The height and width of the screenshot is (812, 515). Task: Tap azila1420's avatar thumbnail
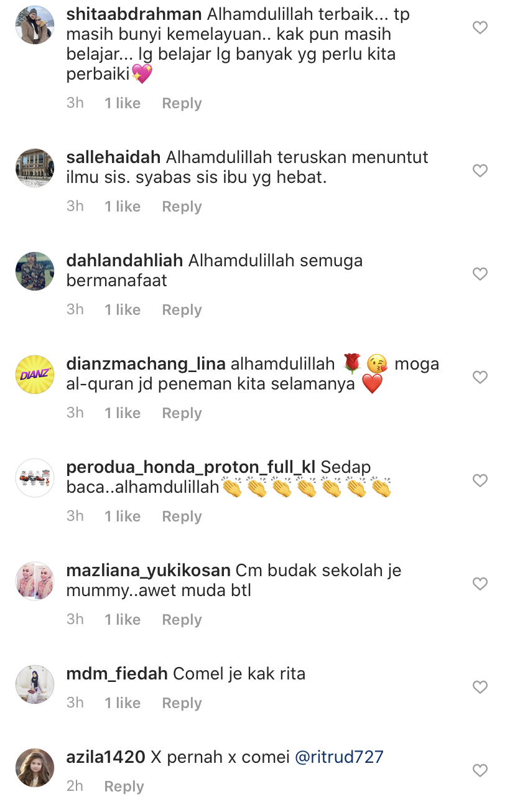point(35,768)
